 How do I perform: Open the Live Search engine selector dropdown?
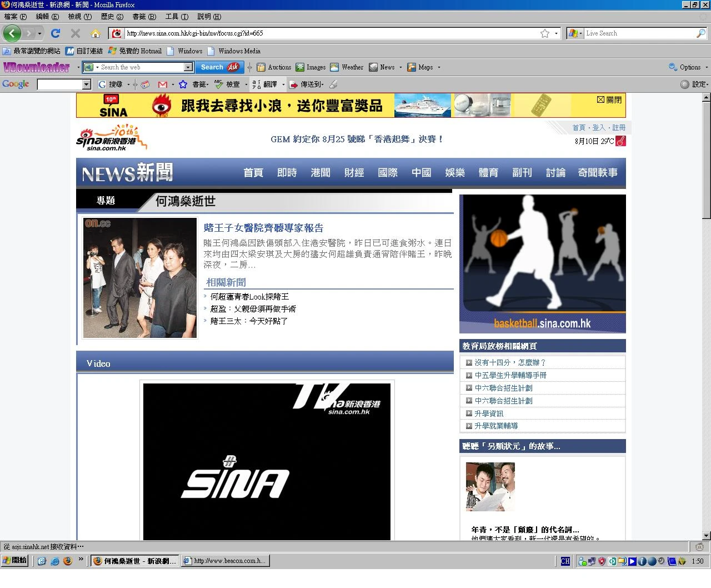click(580, 33)
